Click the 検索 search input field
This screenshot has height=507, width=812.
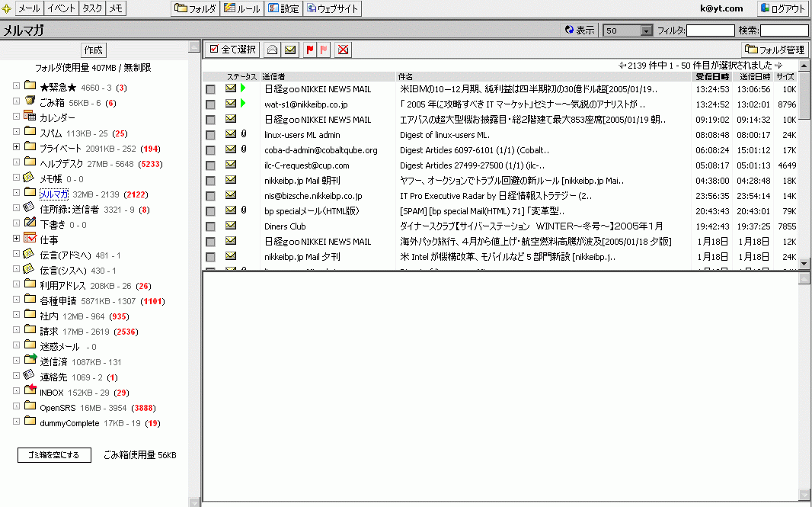pyautogui.click(x=784, y=31)
